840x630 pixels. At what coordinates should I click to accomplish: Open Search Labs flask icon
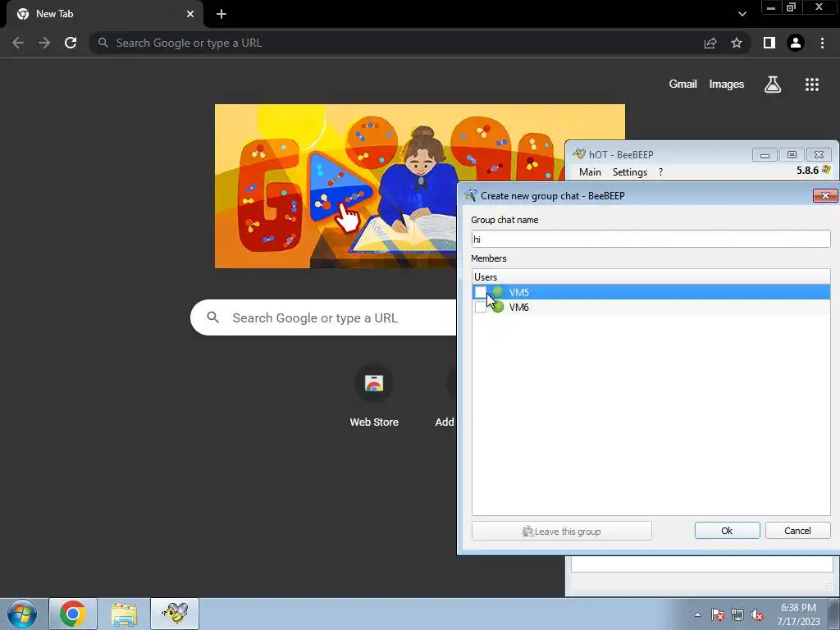pyautogui.click(x=773, y=84)
